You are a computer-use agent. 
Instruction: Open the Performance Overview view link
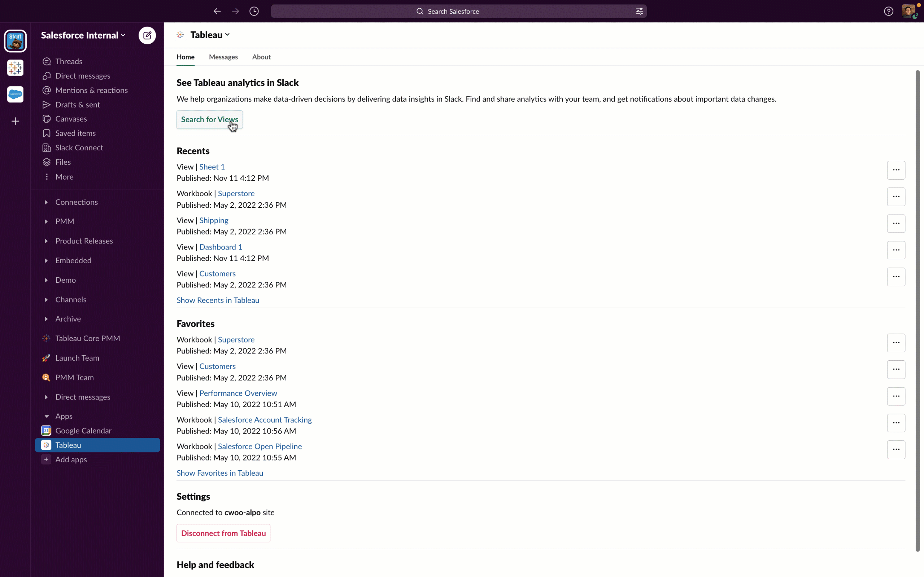click(x=238, y=393)
